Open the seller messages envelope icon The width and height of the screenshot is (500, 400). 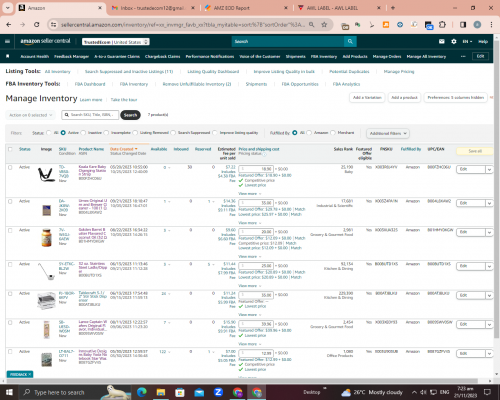[442, 41]
